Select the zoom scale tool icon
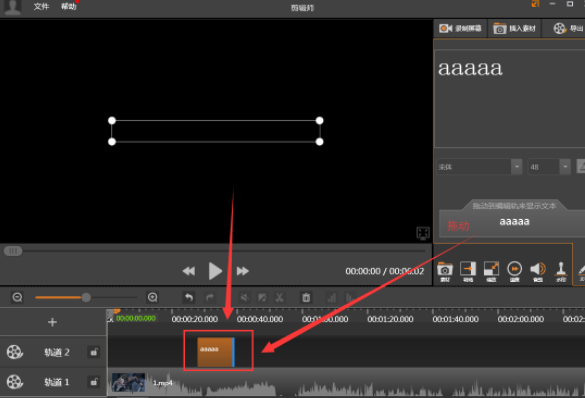585x398 pixels. click(x=491, y=272)
